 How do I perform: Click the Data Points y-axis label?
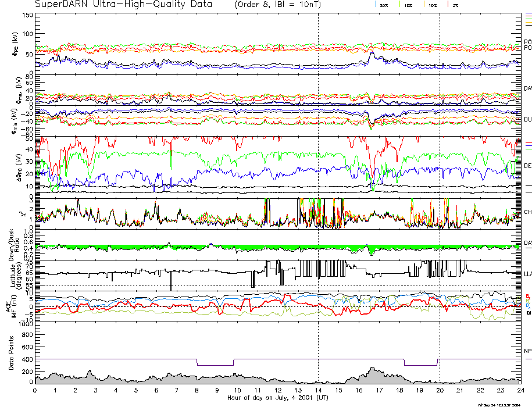[10, 355]
